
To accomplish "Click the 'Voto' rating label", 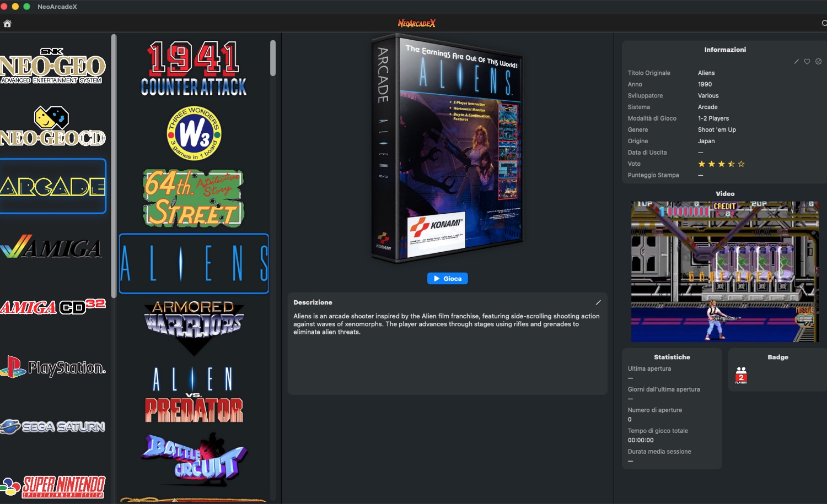I will coord(634,164).
